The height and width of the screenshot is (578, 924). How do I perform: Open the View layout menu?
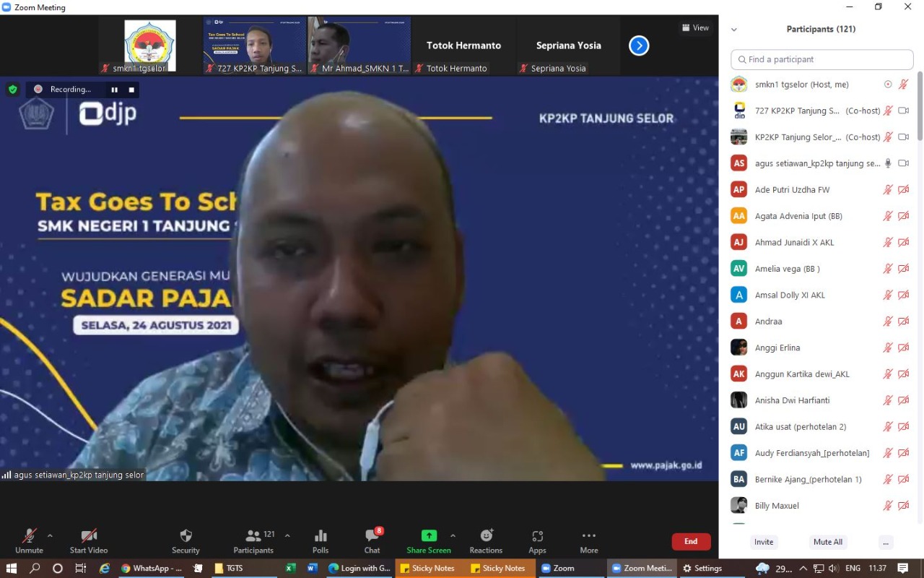[x=695, y=27]
